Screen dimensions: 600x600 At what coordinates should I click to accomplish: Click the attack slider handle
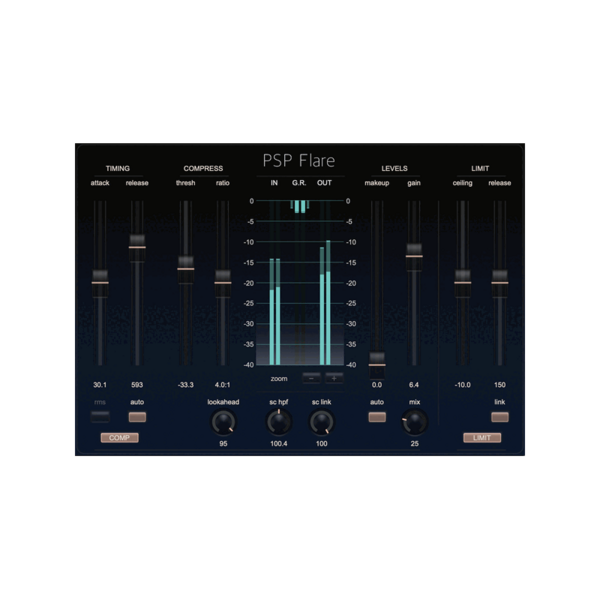(x=100, y=283)
